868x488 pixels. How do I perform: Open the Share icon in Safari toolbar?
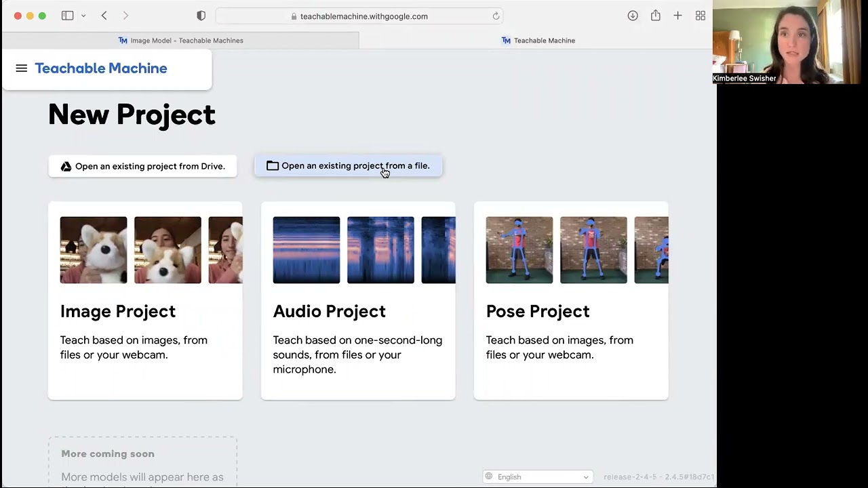(655, 15)
